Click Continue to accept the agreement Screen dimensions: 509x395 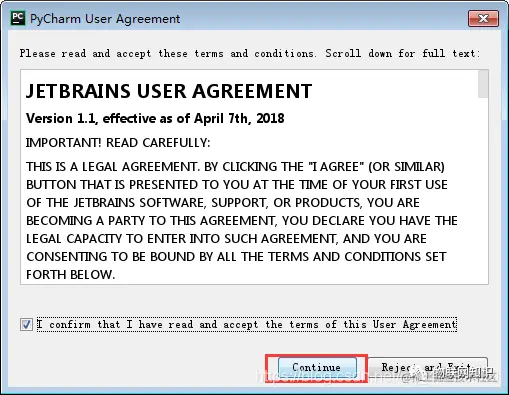tap(317, 367)
